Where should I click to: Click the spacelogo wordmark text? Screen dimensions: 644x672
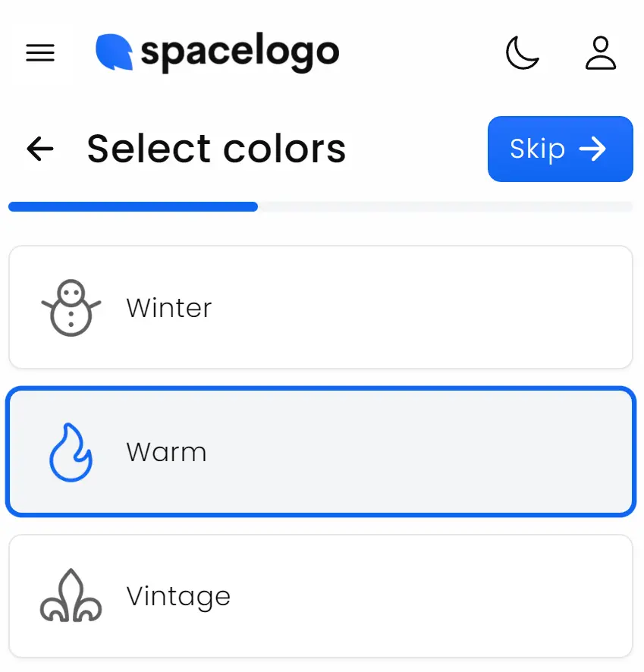point(240,52)
